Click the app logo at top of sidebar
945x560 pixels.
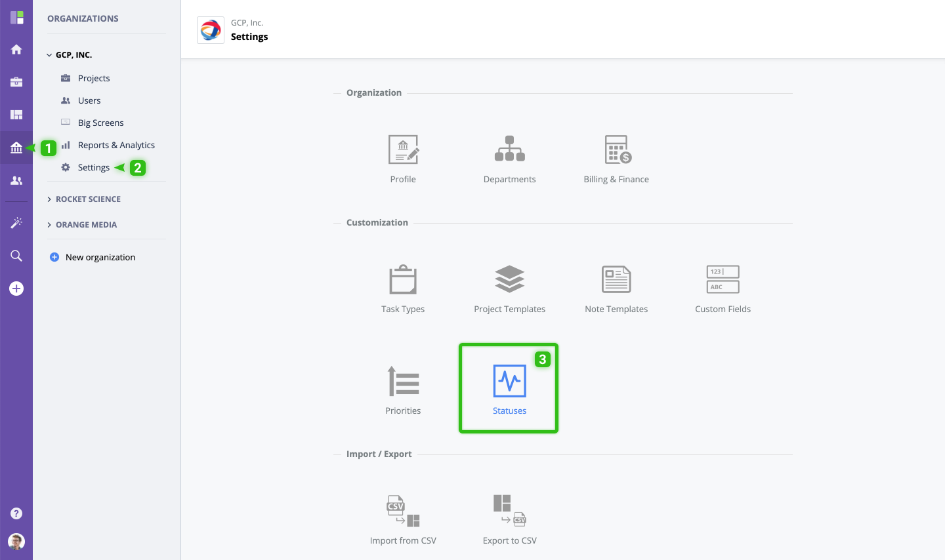tap(16, 18)
